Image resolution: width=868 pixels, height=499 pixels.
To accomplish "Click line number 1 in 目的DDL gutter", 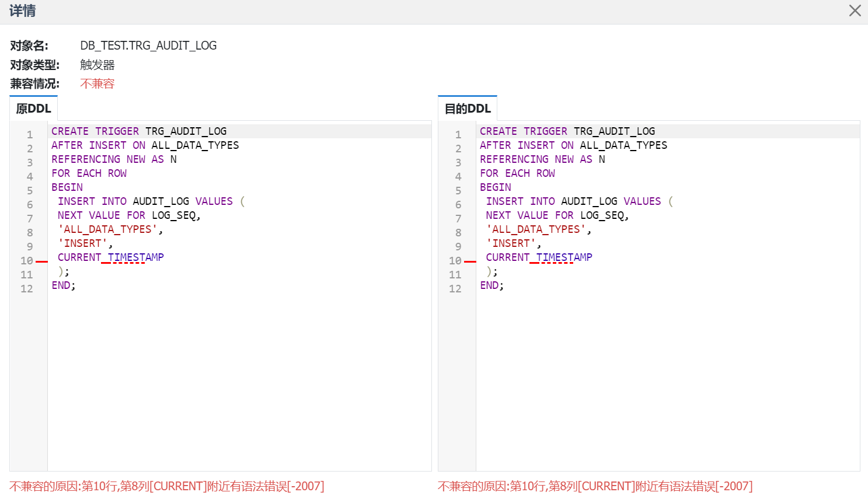I will tap(458, 135).
